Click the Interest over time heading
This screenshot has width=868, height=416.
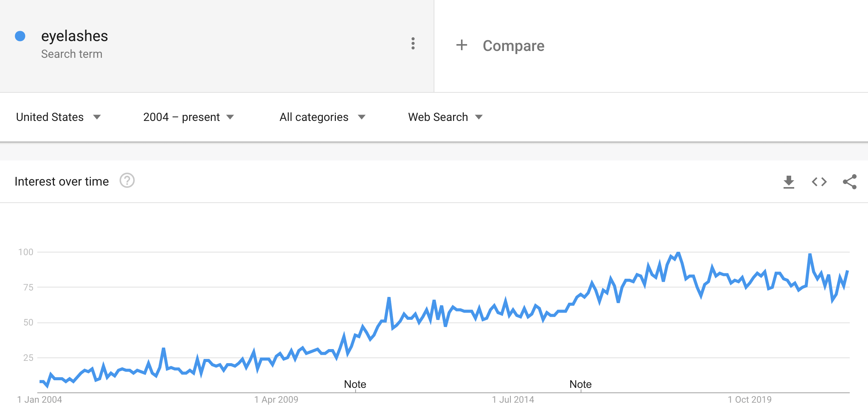[62, 181]
